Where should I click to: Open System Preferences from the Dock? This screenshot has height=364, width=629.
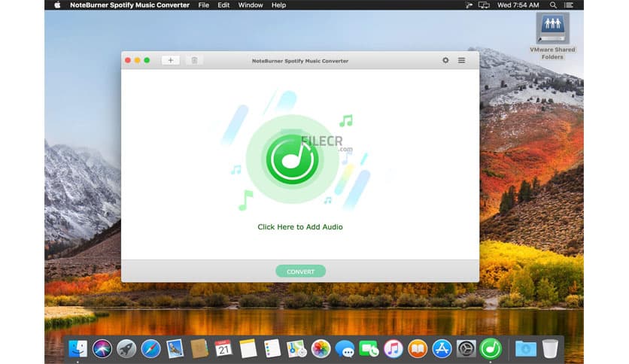(466, 349)
